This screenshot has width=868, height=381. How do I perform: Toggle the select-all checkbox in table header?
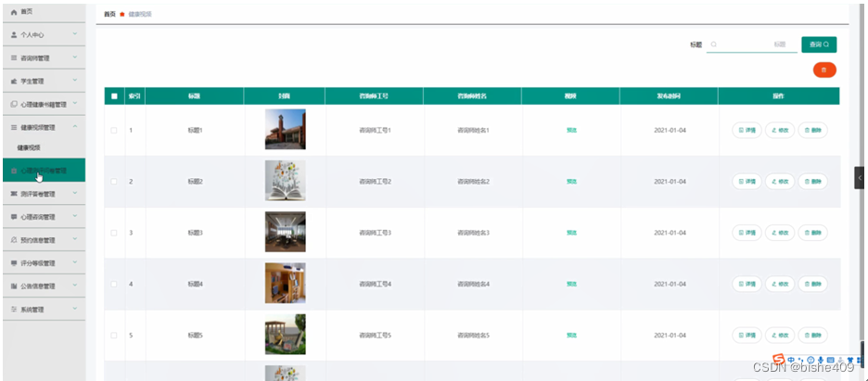pyautogui.click(x=114, y=95)
